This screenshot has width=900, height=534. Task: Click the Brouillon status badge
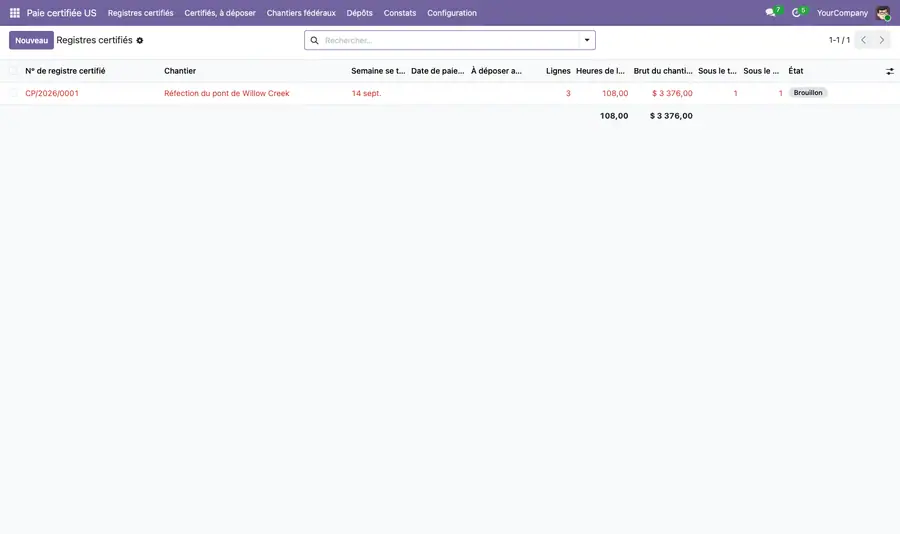click(808, 92)
